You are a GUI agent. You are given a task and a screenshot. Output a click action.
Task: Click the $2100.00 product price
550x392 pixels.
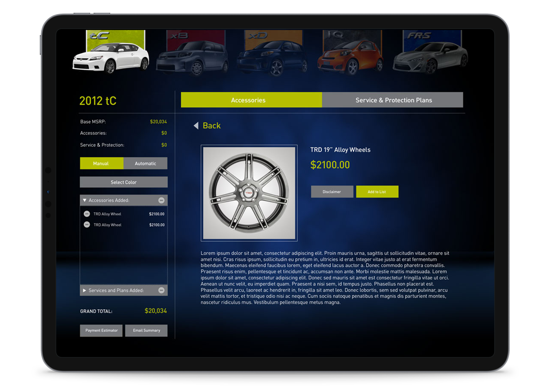(330, 165)
